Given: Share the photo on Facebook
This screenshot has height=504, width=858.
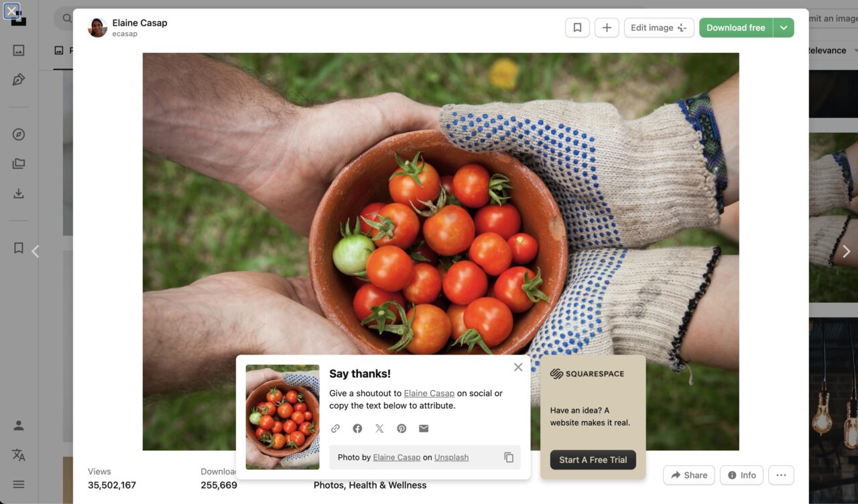Looking at the screenshot, I should [357, 428].
